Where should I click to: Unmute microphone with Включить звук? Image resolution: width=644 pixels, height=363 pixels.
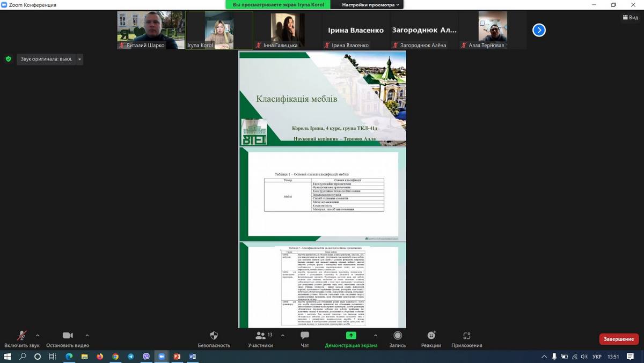(x=22, y=336)
